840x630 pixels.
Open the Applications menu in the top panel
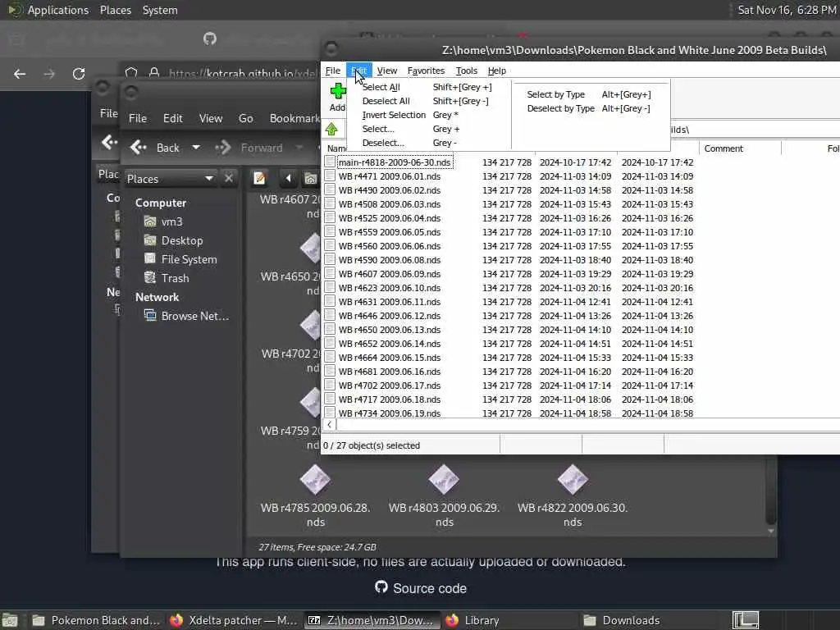click(x=58, y=10)
